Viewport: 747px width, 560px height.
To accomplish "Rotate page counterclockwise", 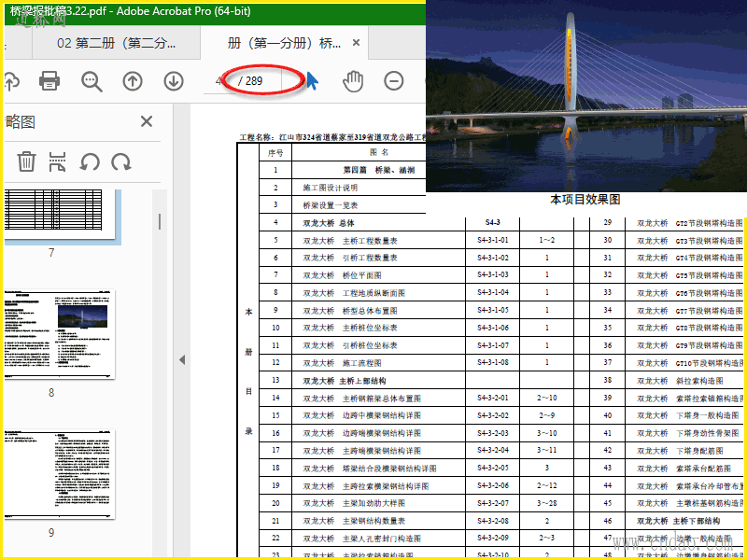I will click(x=90, y=161).
